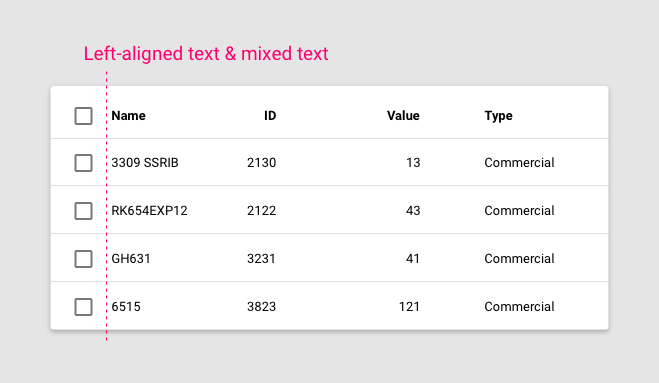Click Commercial in the 3309 SSRIB row
Viewport: 659px width, 383px height.
(519, 163)
